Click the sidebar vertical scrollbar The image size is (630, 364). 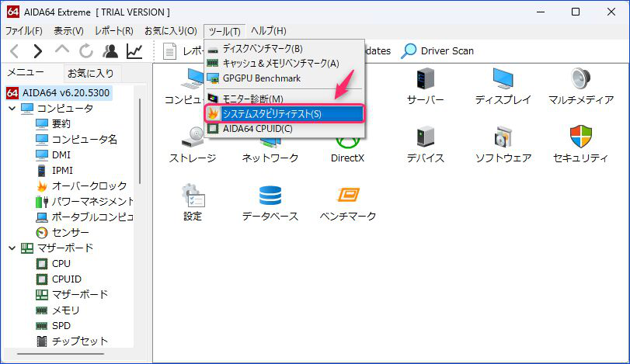pyautogui.click(x=141, y=141)
